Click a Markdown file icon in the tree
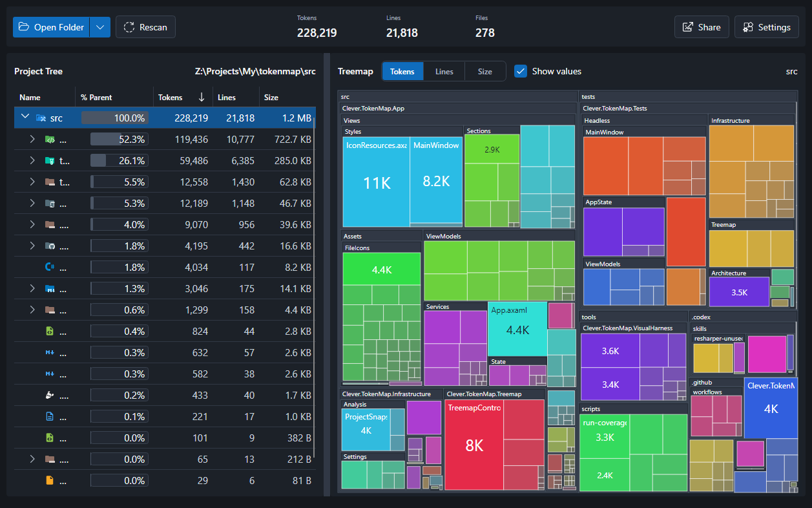 [50, 352]
